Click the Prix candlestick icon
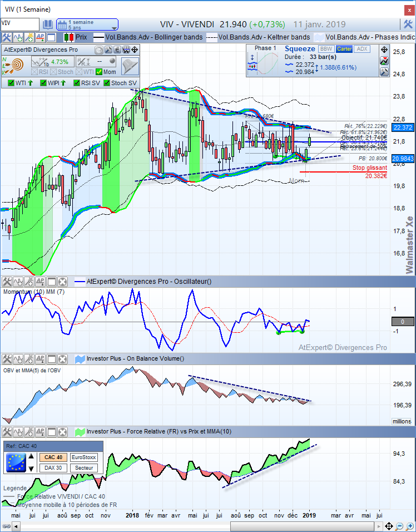The width and height of the screenshot is (416, 532). coord(69,37)
